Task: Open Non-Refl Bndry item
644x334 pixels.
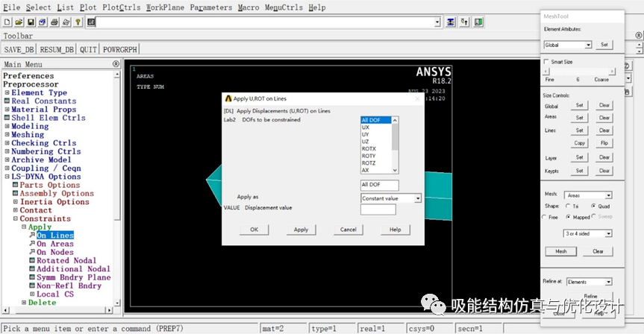Action: [69, 286]
